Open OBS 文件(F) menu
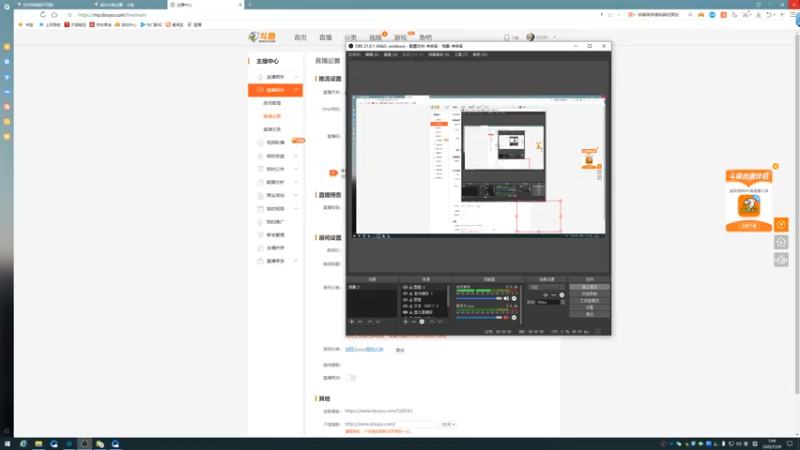 (354, 55)
